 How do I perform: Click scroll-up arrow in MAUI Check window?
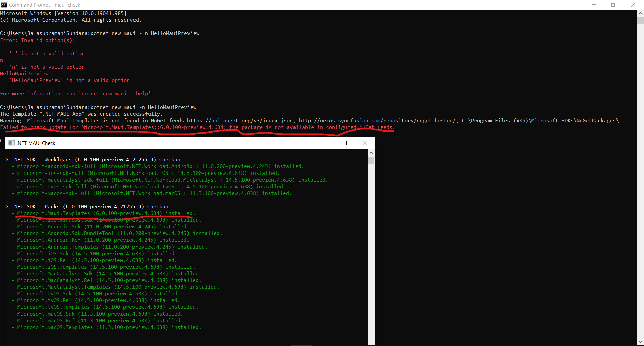coord(371,153)
